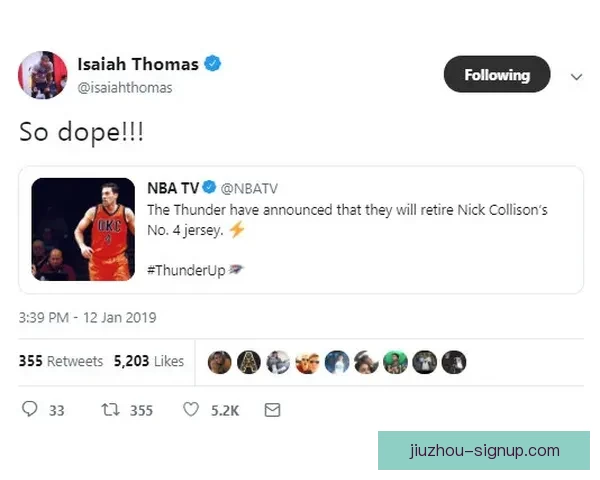The image size is (600, 480).
Task: Click the envelope direct message icon
Action: click(272, 410)
